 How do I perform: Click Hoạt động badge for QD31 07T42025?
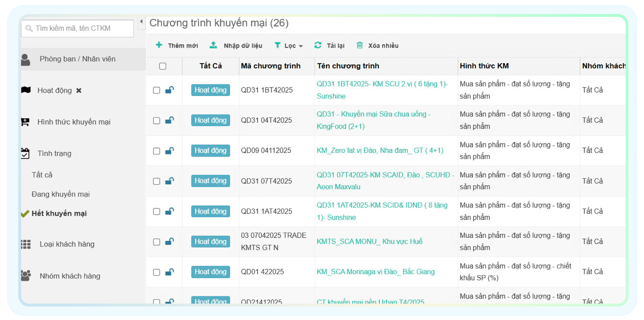(210, 181)
